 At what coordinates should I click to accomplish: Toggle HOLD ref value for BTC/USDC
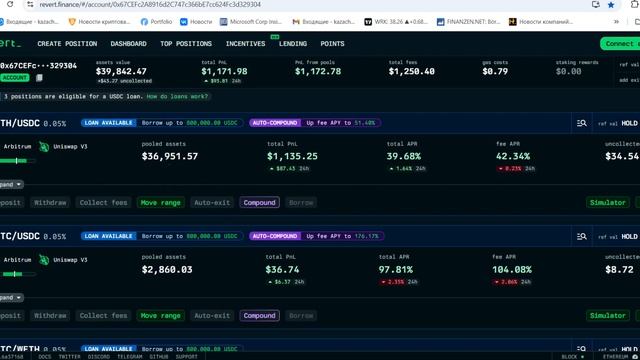(x=629, y=237)
